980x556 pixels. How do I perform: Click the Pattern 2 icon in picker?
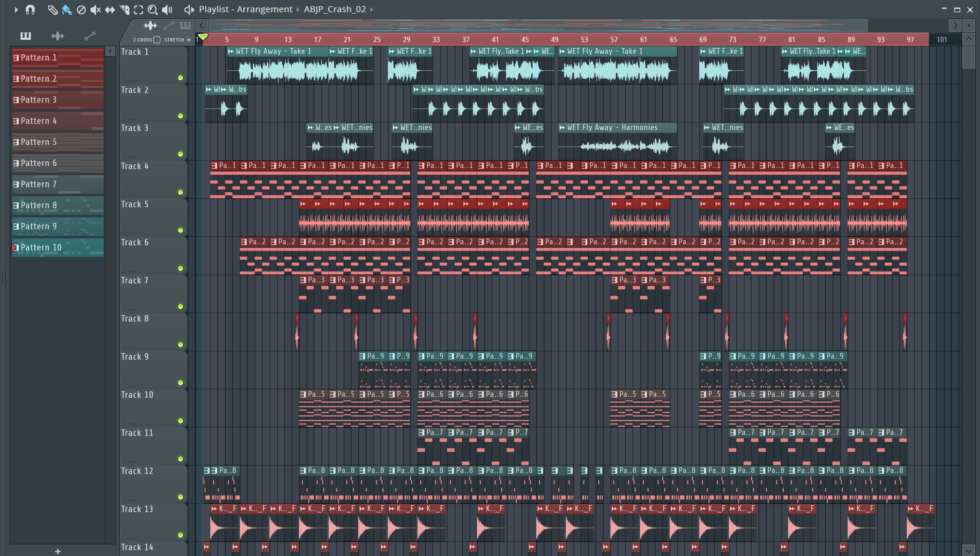16,79
